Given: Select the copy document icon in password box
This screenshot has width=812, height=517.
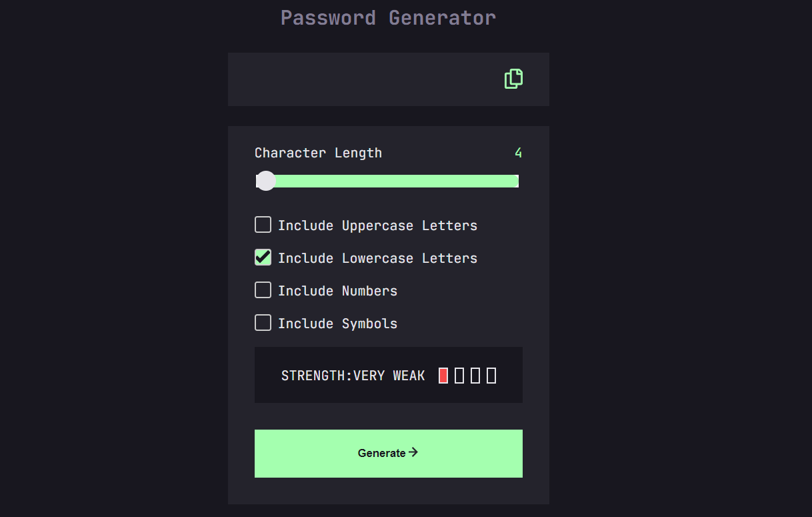Looking at the screenshot, I should tap(513, 78).
